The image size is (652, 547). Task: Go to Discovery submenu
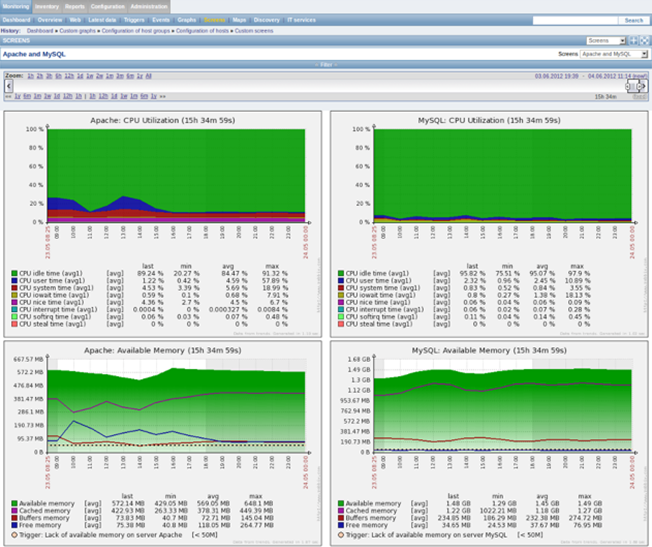[267, 20]
